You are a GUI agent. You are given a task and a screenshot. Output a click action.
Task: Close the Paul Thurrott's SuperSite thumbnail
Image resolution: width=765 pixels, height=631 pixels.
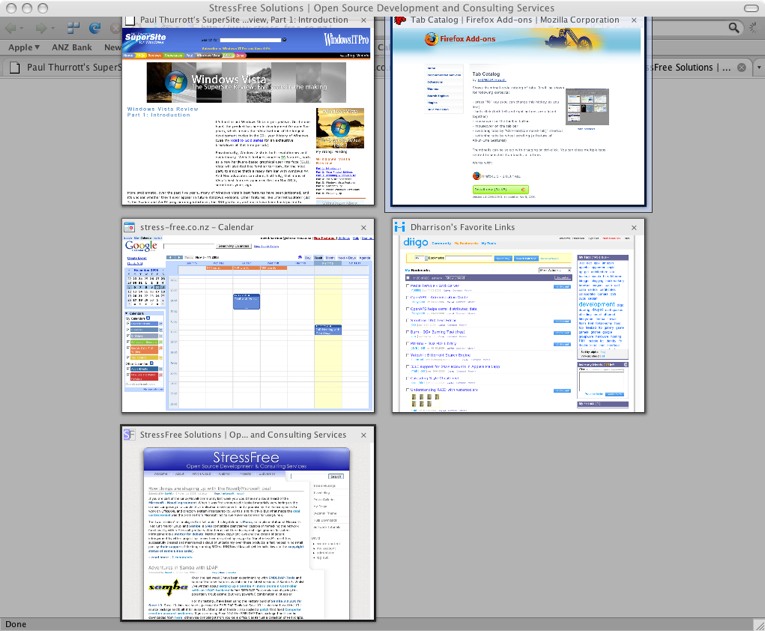point(363,20)
